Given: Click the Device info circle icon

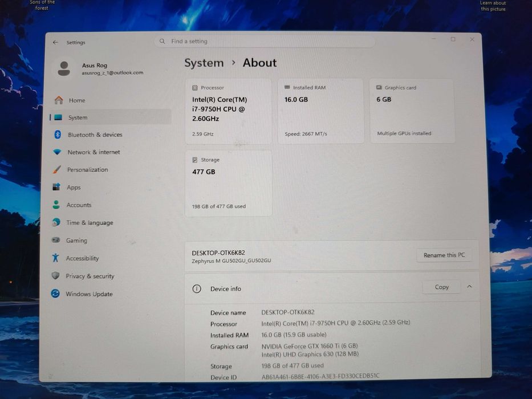Looking at the screenshot, I should coord(197,289).
